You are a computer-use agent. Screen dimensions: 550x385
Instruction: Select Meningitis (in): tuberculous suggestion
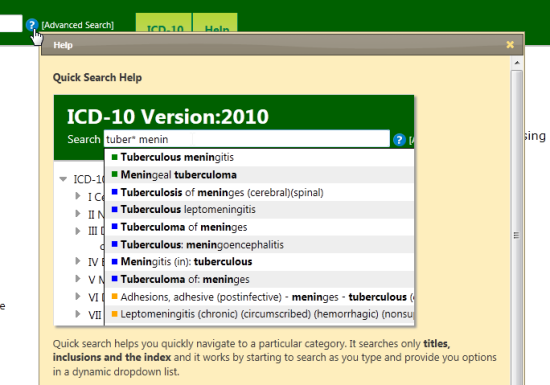[259, 262]
